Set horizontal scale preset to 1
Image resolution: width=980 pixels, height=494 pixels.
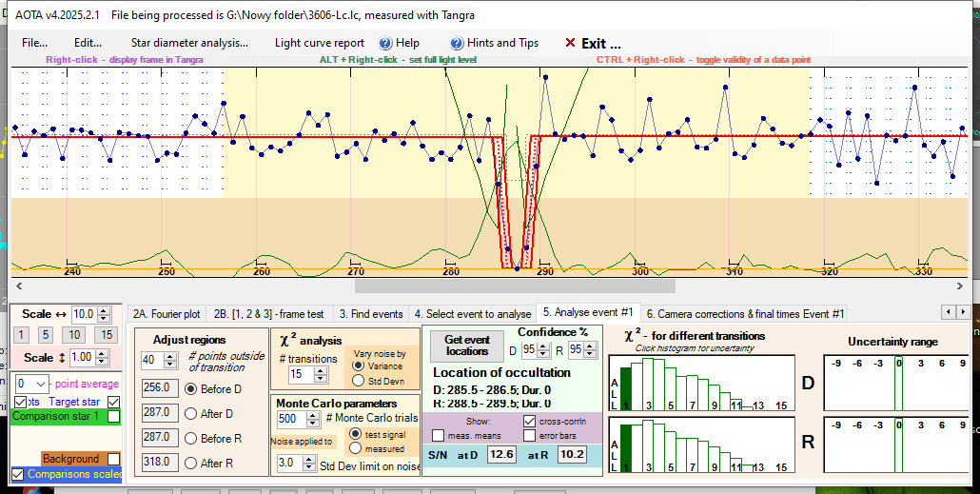[21, 334]
